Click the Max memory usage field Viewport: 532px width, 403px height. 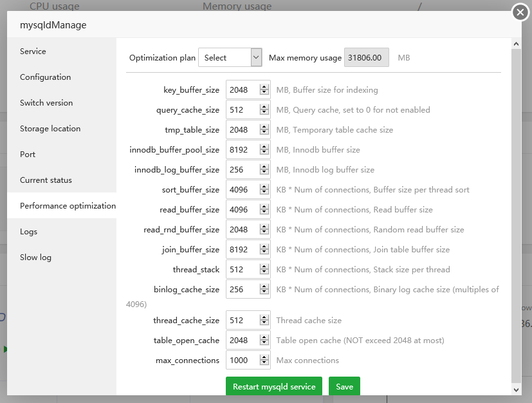pyautogui.click(x=366, y=57)
